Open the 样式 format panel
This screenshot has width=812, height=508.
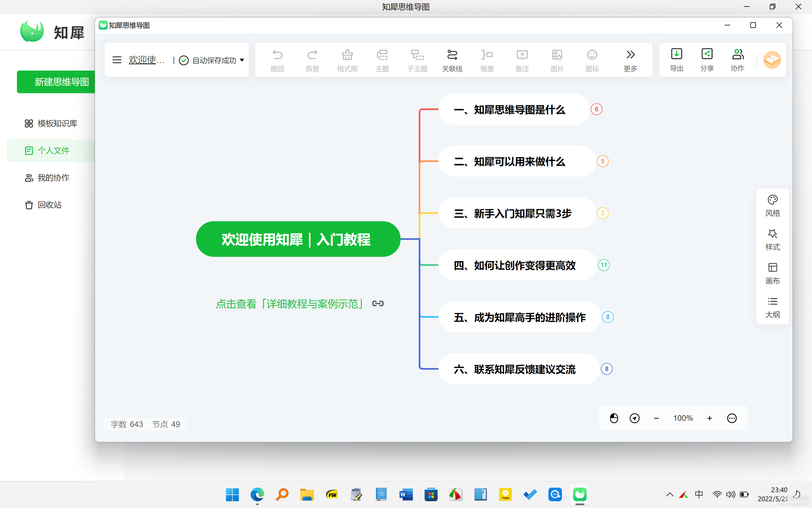(x=773, y=240)
